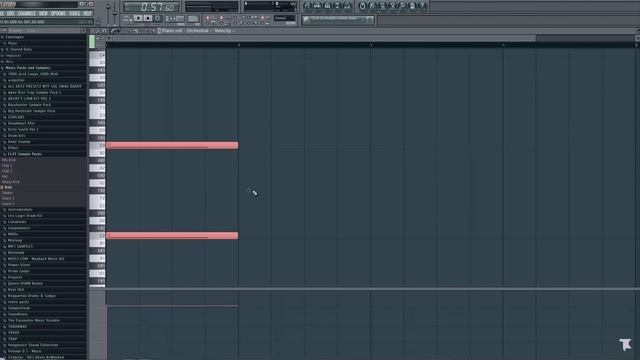Open the VIEW menu
This screenshot has height=360, width=640.
pyautogui.click(x=43, y=13)
